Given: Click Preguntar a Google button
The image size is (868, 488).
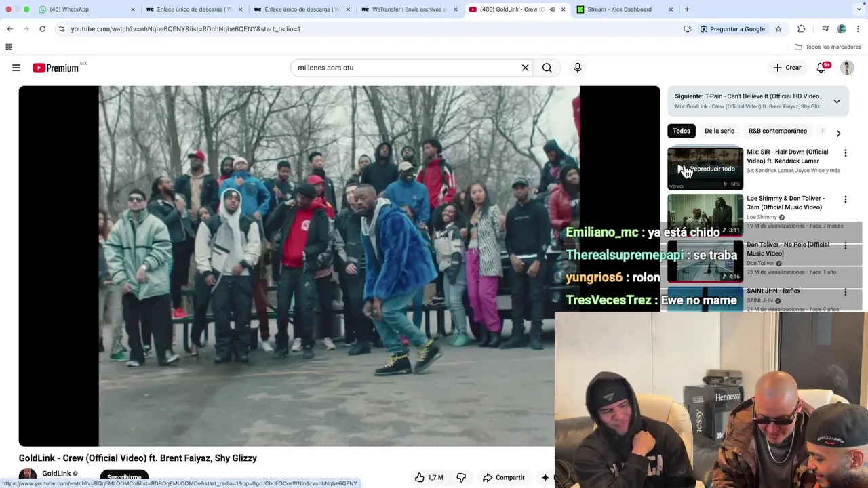Looking at the screenshot, I should pyautogui.click(x=732, y=29).
